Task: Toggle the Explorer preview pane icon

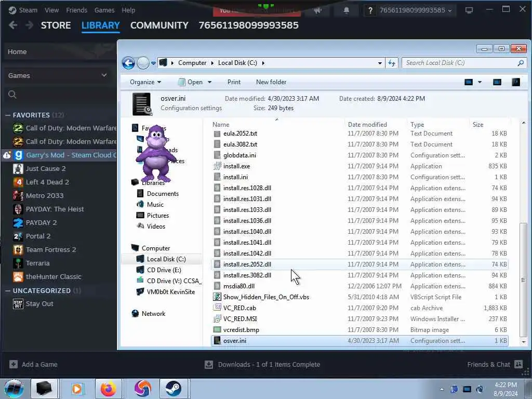Action: (497, 82)
